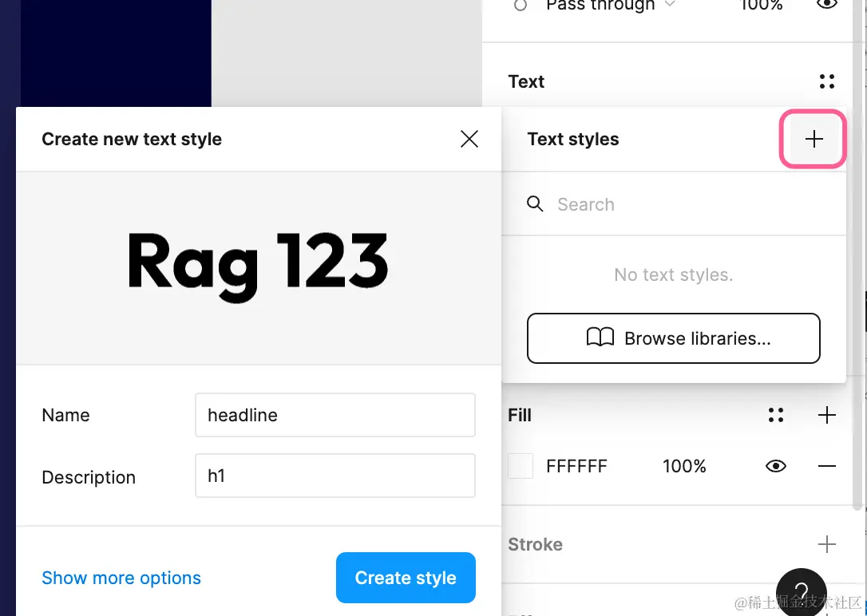Click the layer blend mode icon
The width and height of the screenshot is (867, 616).
click(521, 5)
